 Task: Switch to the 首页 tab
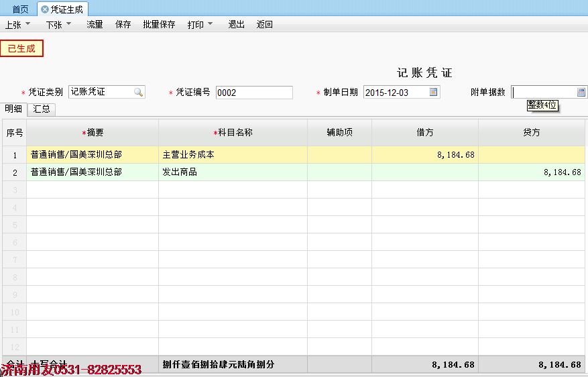20,9
